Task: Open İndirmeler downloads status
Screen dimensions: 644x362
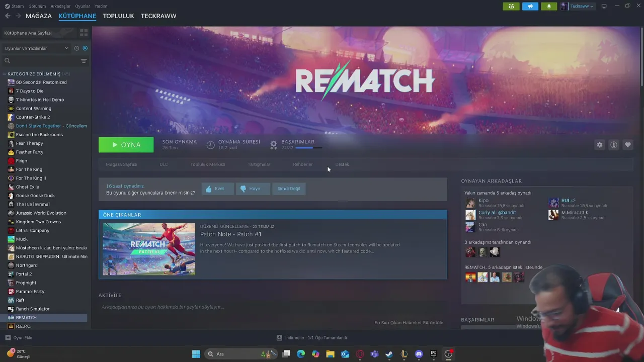Action: [312, 338]
